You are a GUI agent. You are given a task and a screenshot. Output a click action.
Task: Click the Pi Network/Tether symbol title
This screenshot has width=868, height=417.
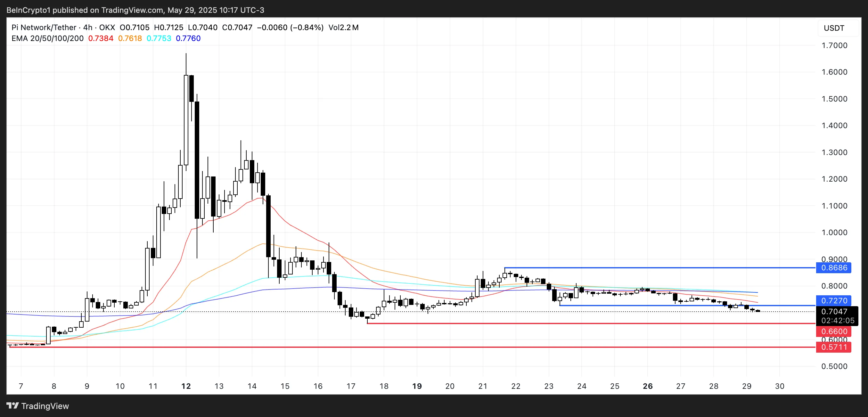point(44,27)
